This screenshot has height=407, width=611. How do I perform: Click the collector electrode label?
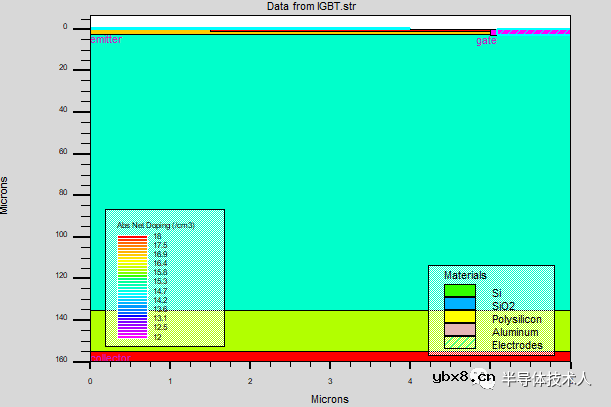pos(111,357)
